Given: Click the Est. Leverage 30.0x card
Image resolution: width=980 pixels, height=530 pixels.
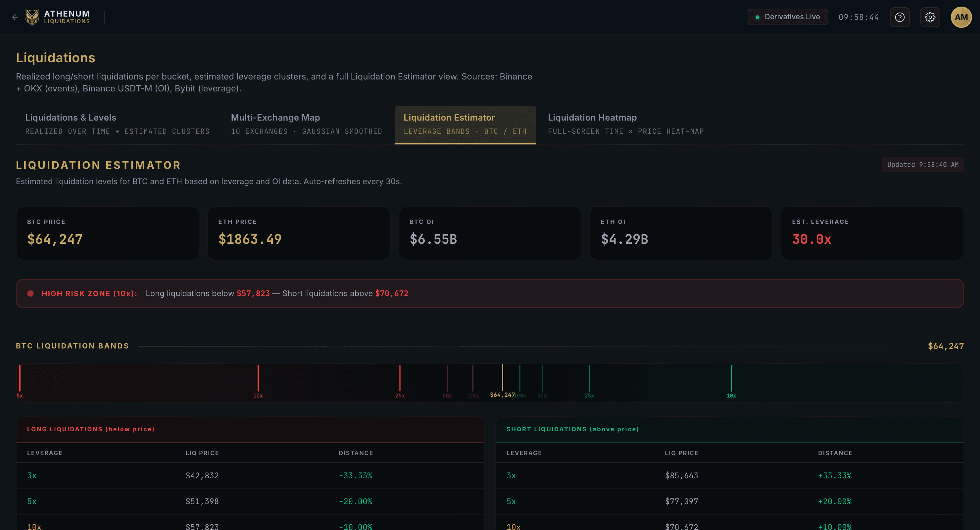Looking at the screenshot, I should click(872, 233).
